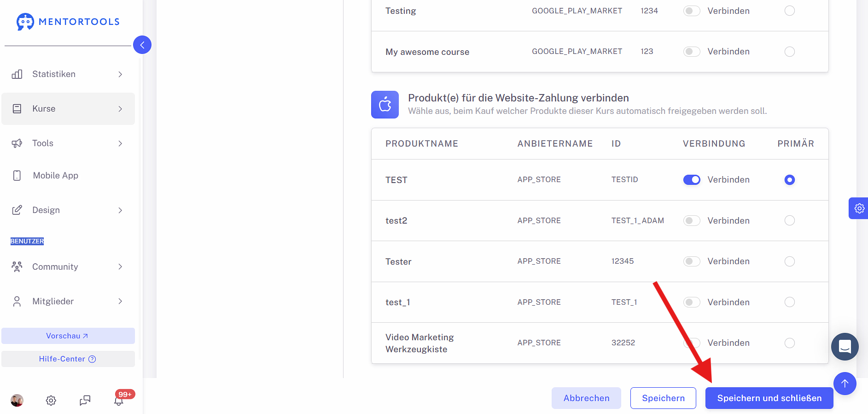Open the settings gear in bottom bar
This screenshot has height=414, width=868.
click(x=51, y=400)
